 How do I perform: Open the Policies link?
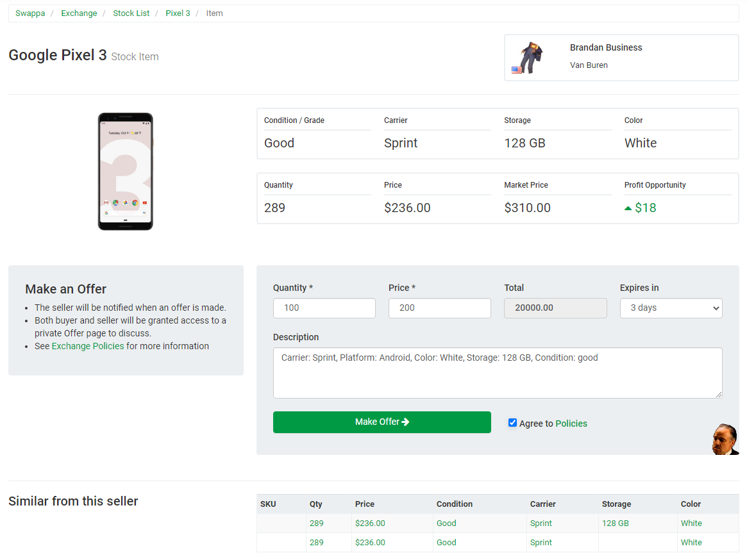click(x=571, y=424)
